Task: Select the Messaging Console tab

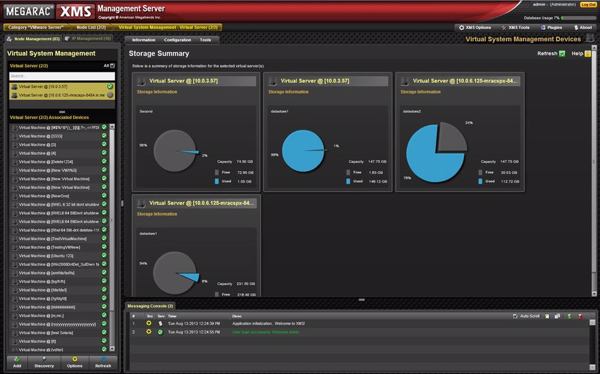Action: tap(150, 306)
